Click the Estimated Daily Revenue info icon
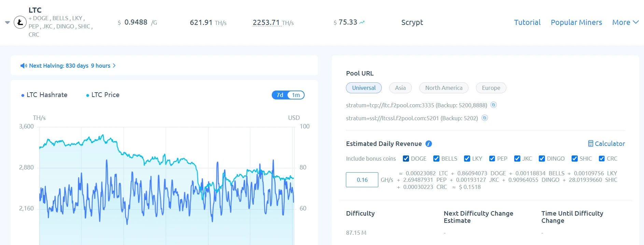Image resolution: width=644 pixels, height=245 pixels. coord(429,144)
